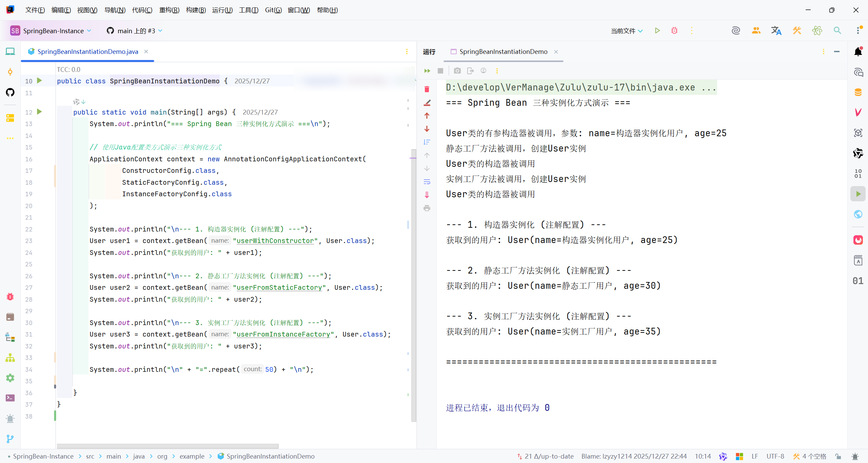
Task: Toggle scroll to end of console
Action: pyautogui.click(x=427, y=195)
